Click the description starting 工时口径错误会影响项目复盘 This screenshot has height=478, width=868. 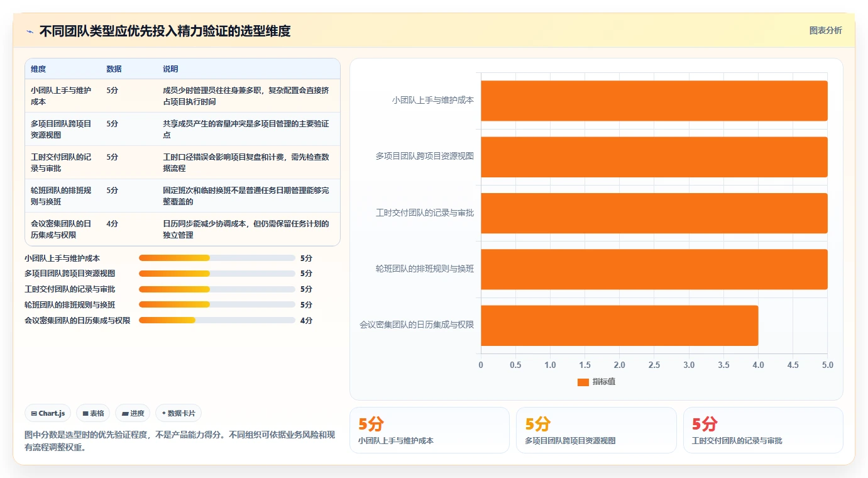pos(246,162)
